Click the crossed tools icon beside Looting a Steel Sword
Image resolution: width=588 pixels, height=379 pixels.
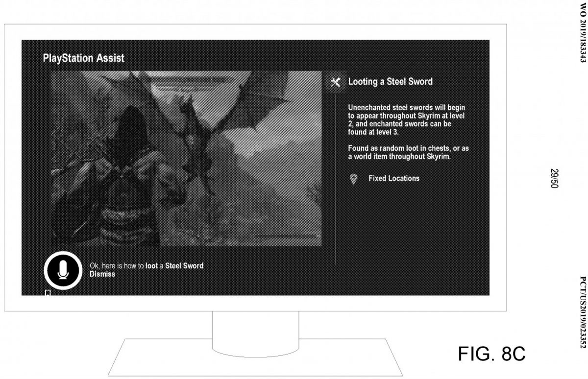(336, 82)
